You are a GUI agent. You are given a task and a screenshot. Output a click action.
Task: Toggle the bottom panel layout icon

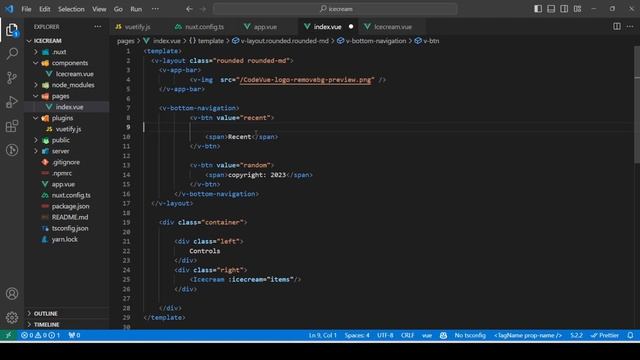point(551,9)
